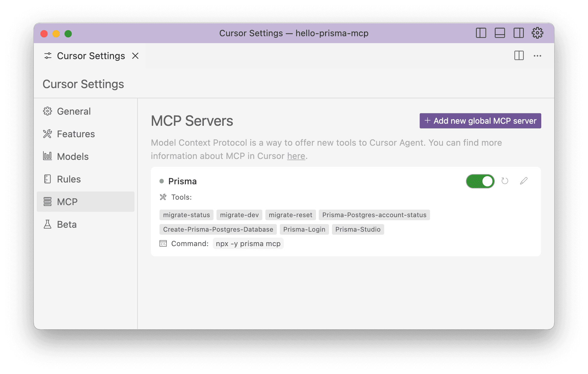Screen dimensions: 588x374
Task: Follow the 'here' documentation link
Action: coord(296,156)
